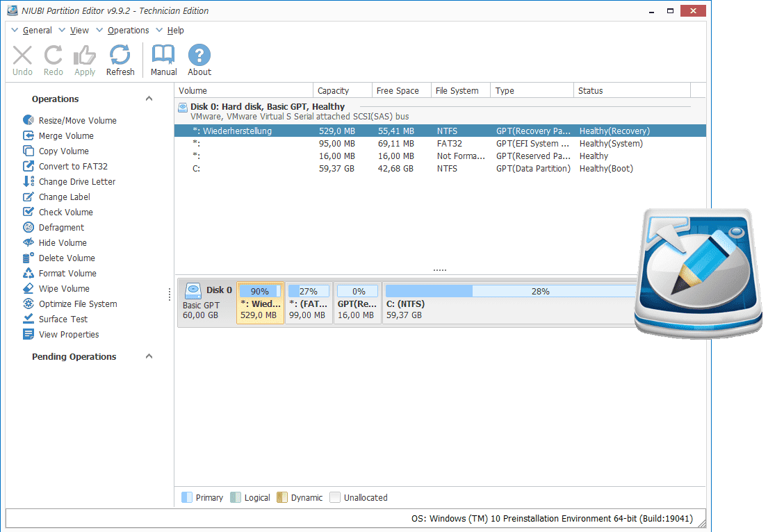Click the Apply thumbs-up icon

click(x=85, y=56)
